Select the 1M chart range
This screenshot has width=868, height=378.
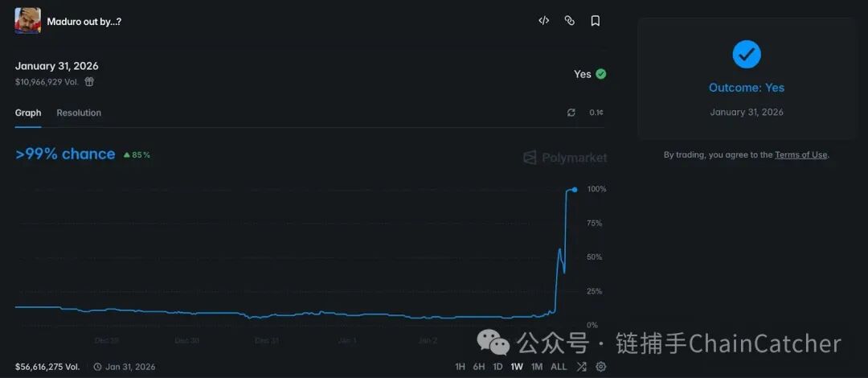[536, 367]
